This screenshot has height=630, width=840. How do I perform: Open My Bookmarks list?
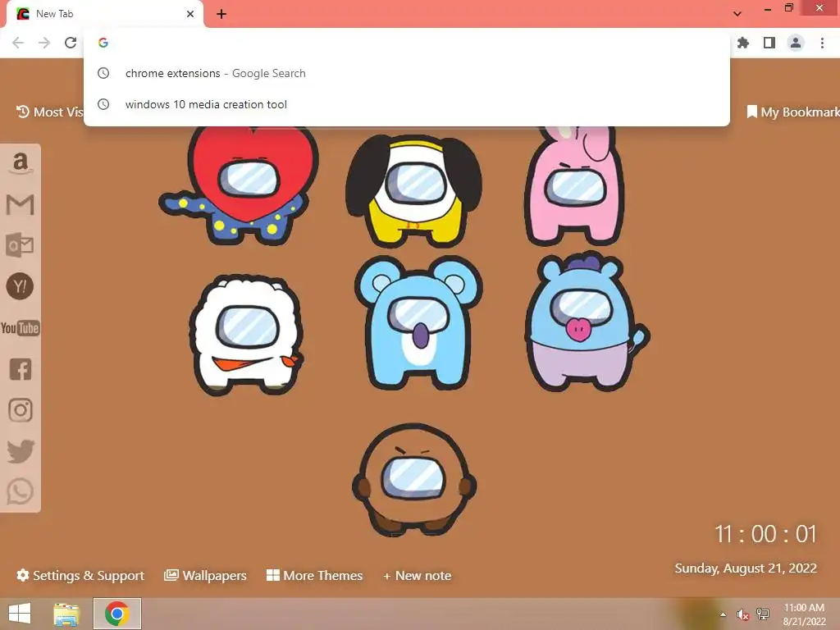[x=793, y=112]
